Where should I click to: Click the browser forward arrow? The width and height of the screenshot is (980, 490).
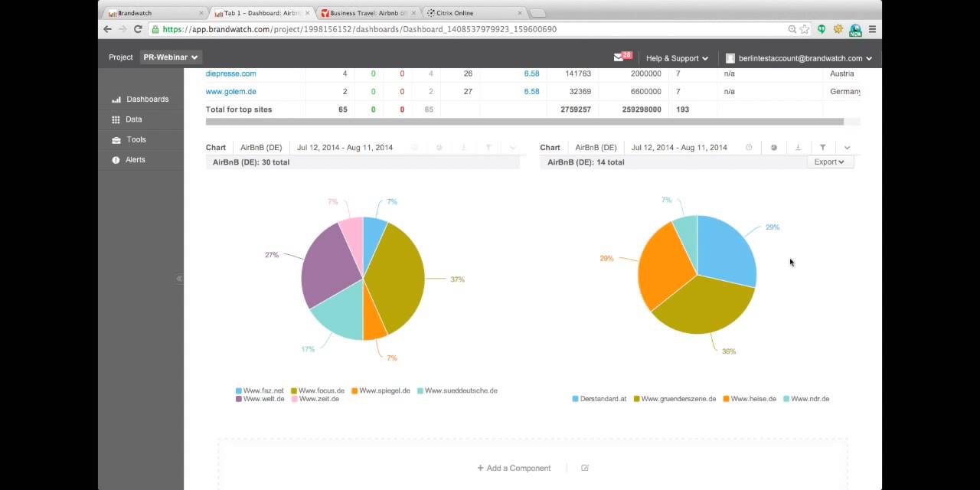pos(122,29)
